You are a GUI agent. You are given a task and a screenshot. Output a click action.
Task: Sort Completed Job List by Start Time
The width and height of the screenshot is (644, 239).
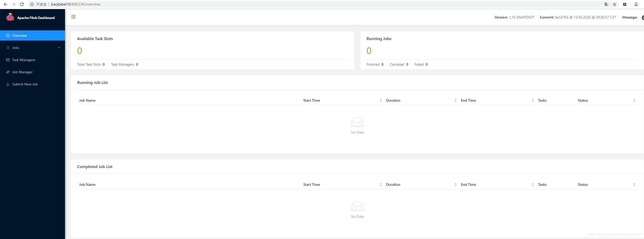(381, 185)
